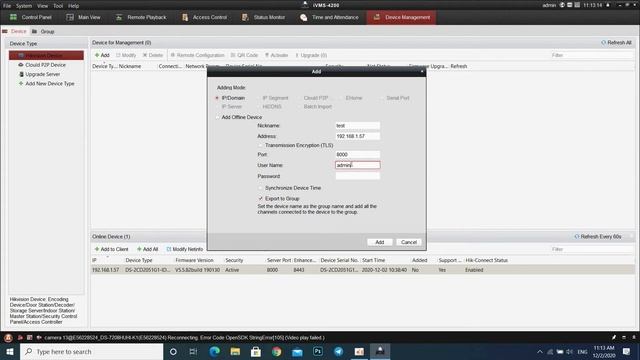Open the Time and Attendance tab
This screenshot has height=360, width=640.
coord(329,17)
